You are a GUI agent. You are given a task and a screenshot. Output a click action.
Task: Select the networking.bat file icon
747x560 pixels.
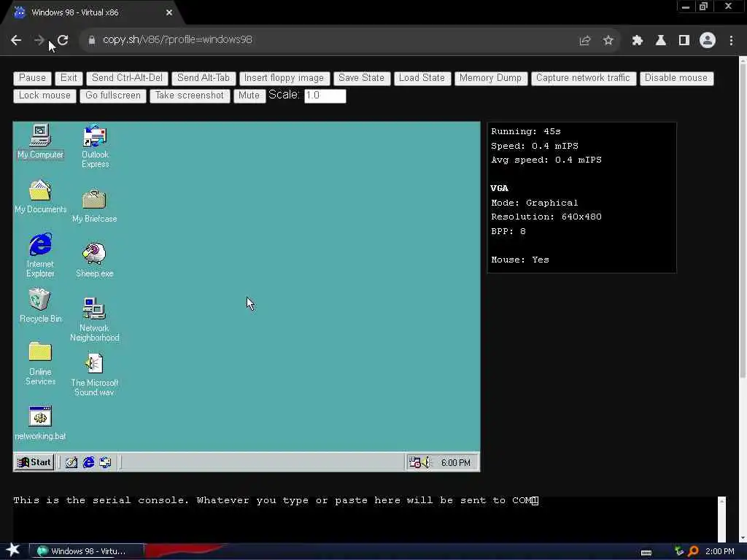[40, 423]
